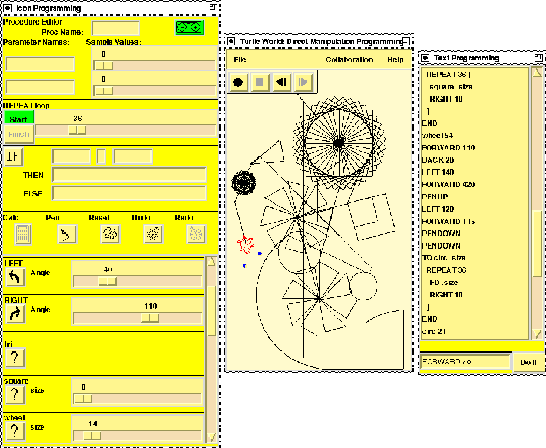Click the green Start button for REPEAT loop

pos(19,118)
